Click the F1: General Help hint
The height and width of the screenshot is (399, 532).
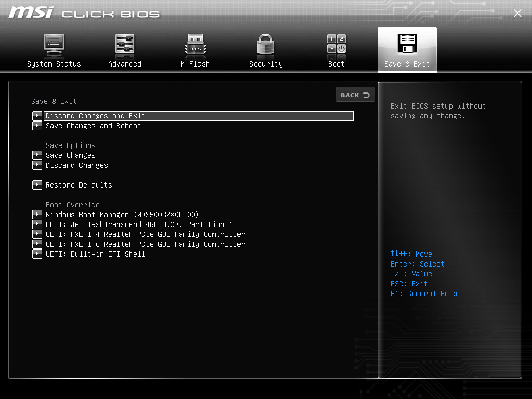pos(424,294)
